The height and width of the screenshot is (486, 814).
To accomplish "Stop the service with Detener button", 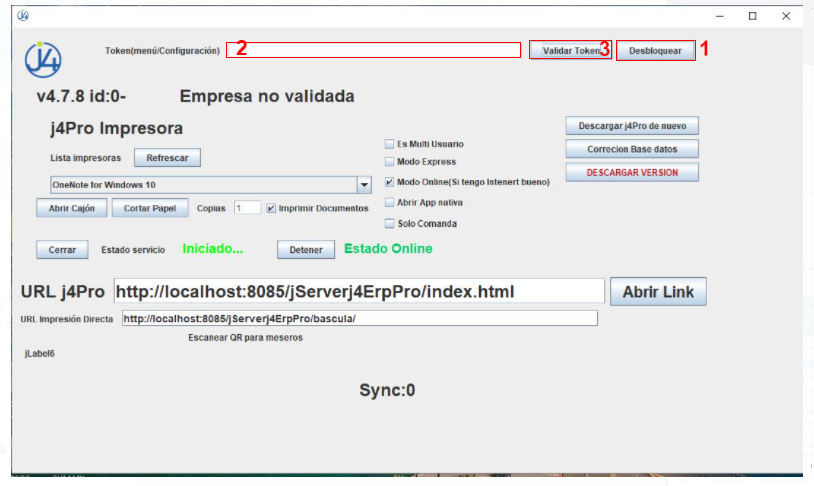I will tap(306, 250).
